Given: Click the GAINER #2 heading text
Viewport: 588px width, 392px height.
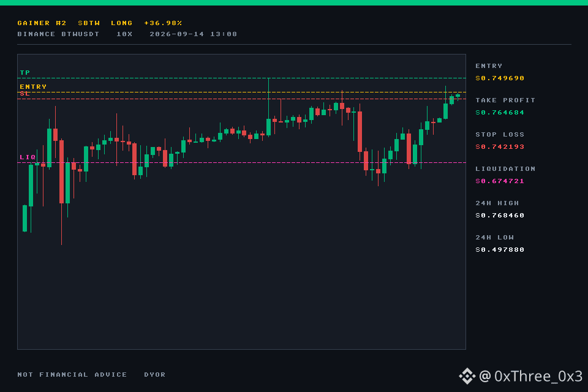Looking at the screenshot, I should coord(42,23).
